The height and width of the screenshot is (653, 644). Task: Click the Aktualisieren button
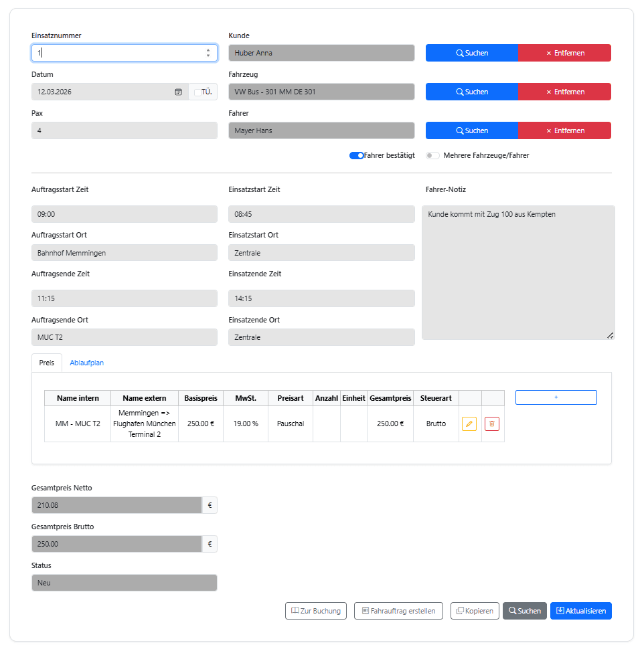(580, 611)
